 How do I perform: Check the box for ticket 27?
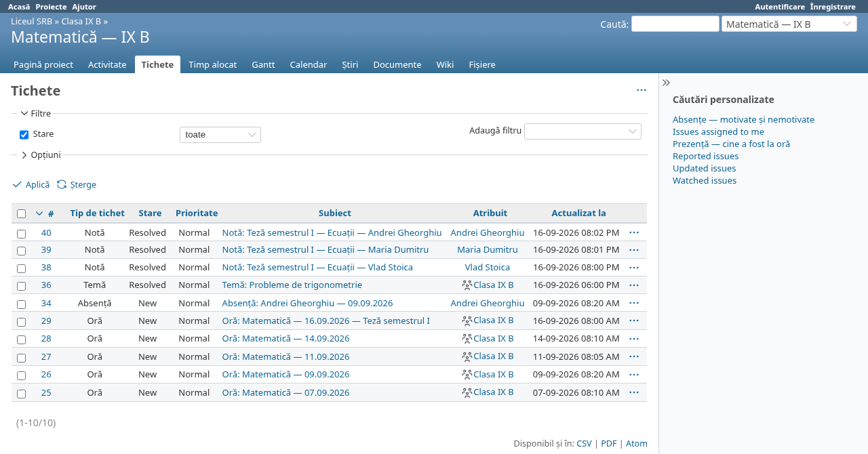coord(21,358)
